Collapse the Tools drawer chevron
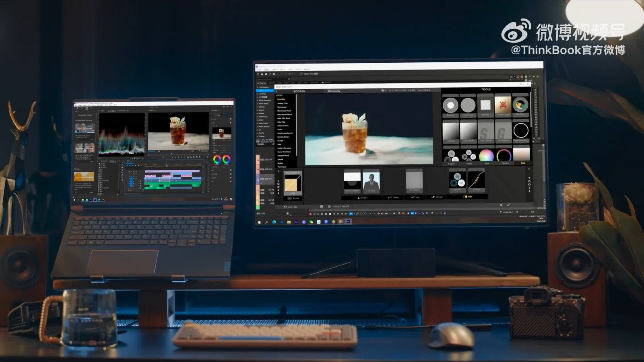Viewport: 644px width, 362px height. pos(529,169)
